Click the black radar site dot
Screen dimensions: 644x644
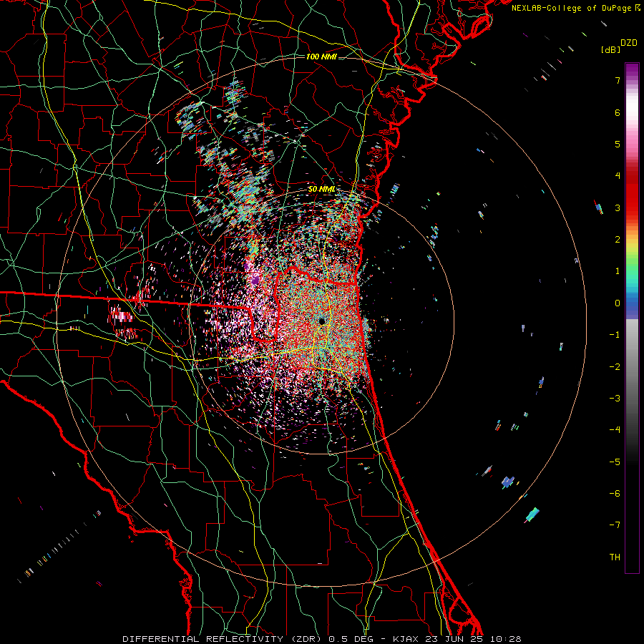322,321
